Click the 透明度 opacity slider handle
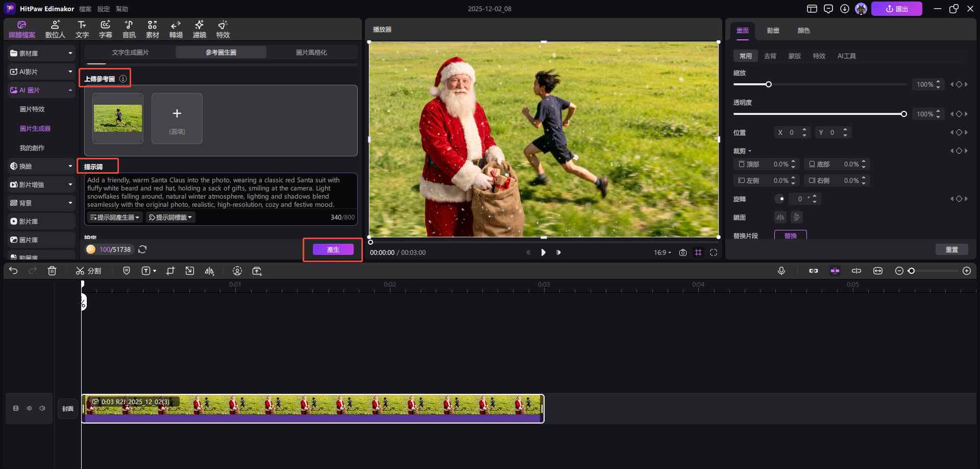This screenshot has width=980, height=469. tap(903, 114)
